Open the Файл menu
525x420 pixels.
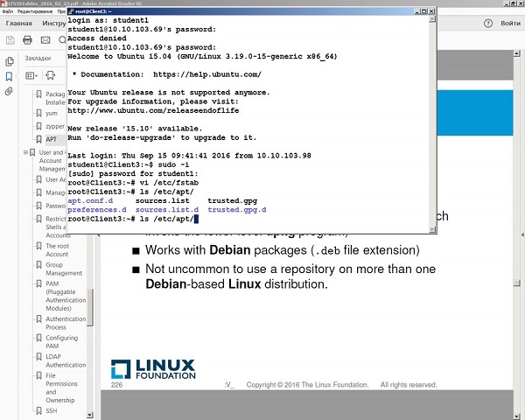8,10
